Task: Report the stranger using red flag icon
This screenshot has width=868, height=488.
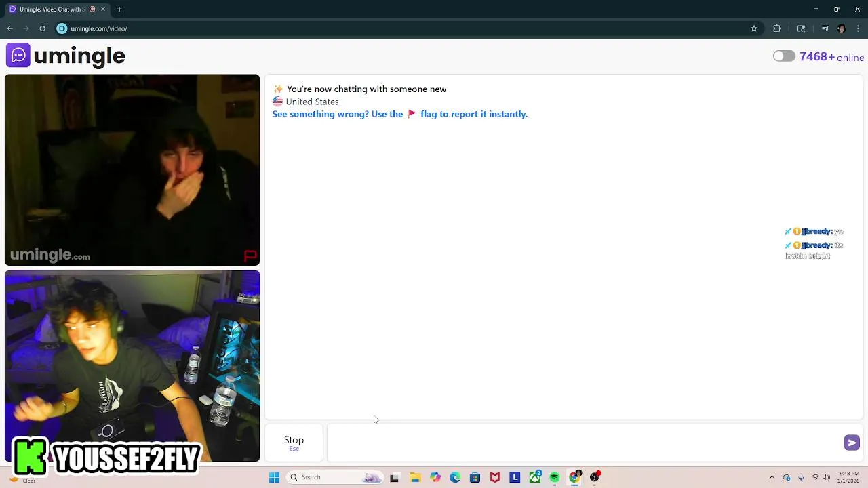Action: [x=250, y=256]
